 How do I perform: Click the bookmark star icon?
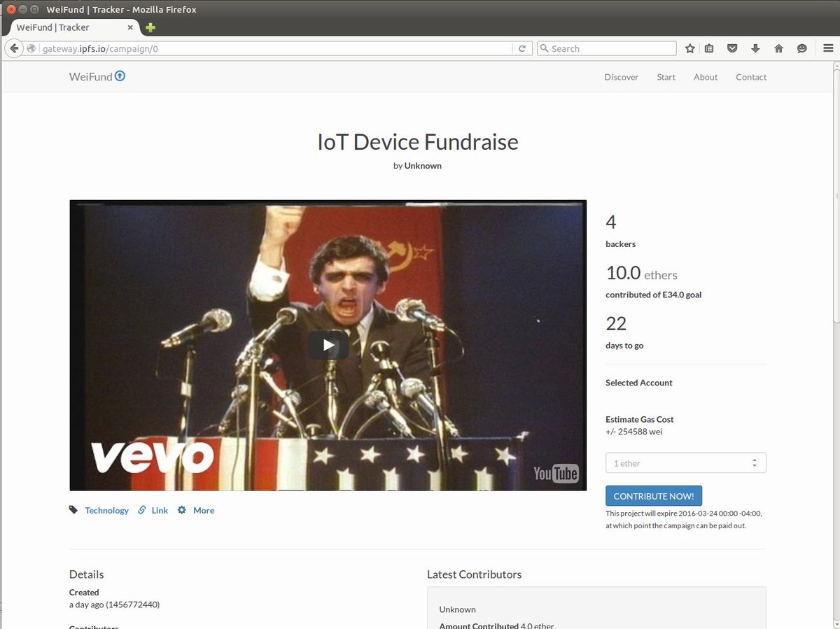click(690, 48)
